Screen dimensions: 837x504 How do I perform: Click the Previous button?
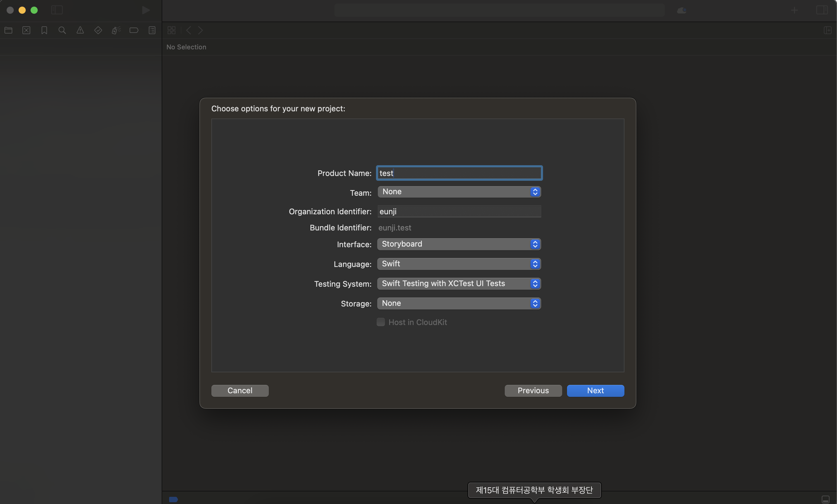tap(533, 391)
